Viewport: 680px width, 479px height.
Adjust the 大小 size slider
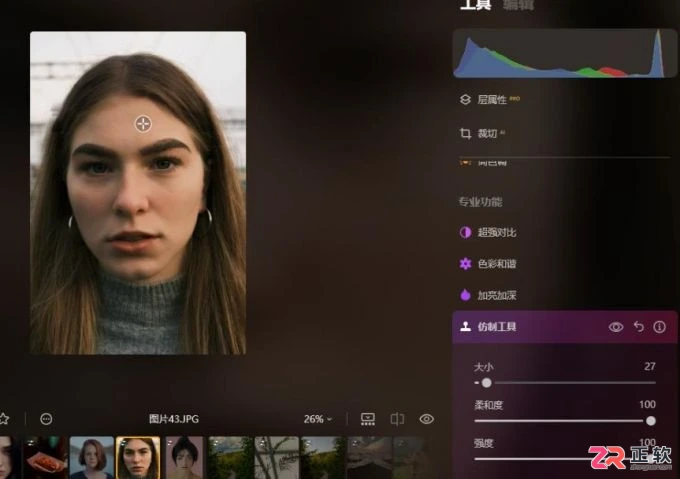tap(565, 383)
